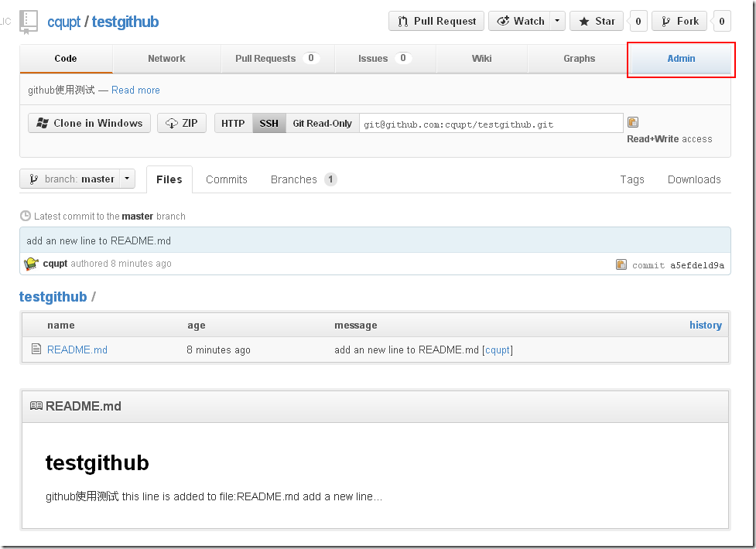Click the README.md file icon in table
Image resolution: width=756 pixels, height=549 pixels.
(36, 349)
